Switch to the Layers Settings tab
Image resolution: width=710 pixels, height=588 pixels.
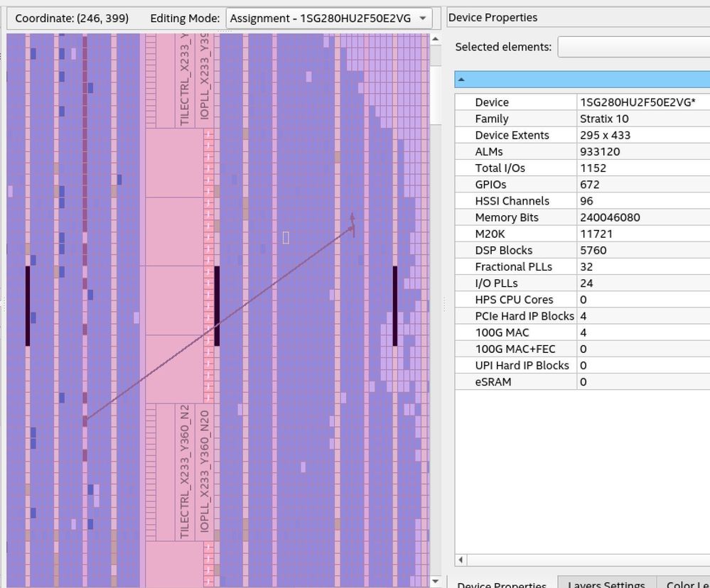pos(606,584)
